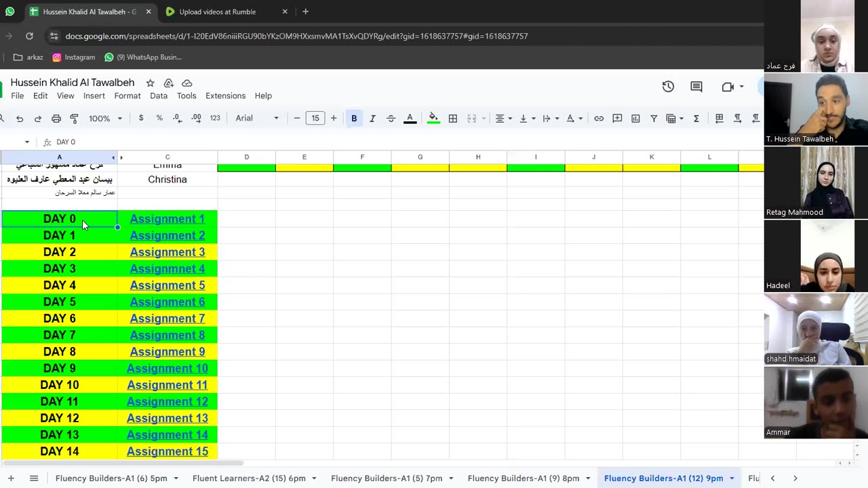The height and width of the screenshot is (488, 868).
Task: Toggle strikethrough formatting
Action: coord(391,118)
